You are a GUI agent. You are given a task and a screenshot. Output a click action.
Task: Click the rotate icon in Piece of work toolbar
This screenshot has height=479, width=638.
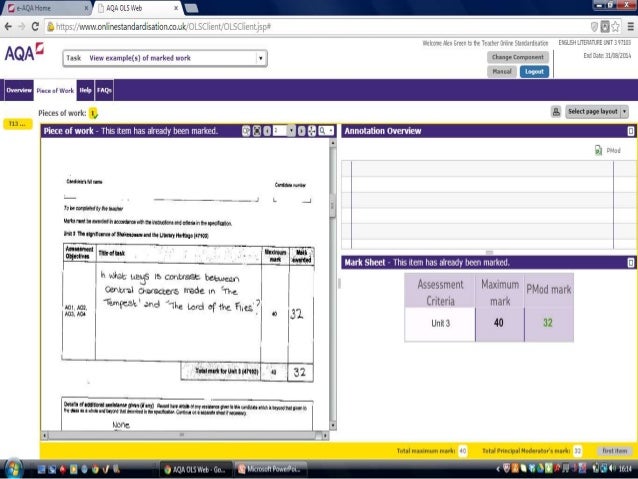point(246,131)
